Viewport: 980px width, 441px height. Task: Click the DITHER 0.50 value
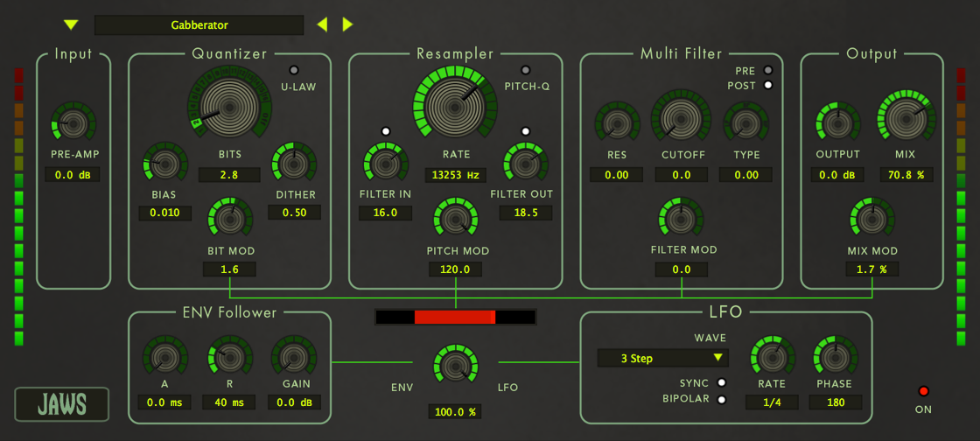pos(294,213)
